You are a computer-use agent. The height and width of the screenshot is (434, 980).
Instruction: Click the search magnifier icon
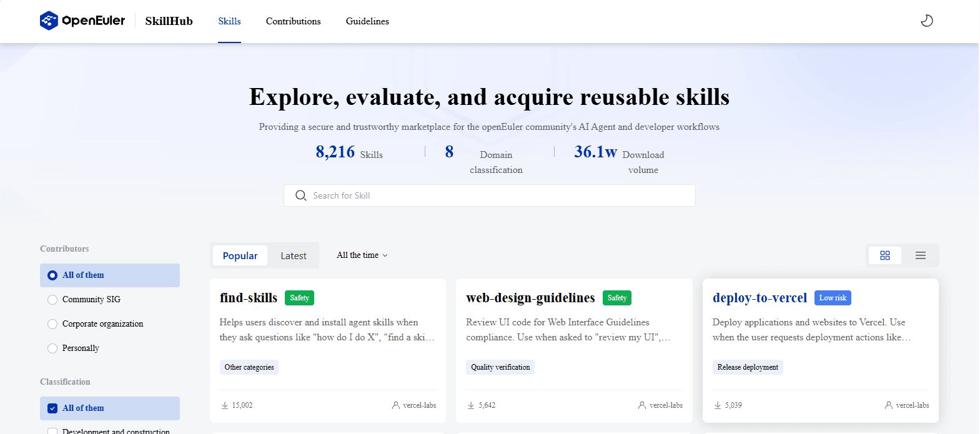coord(301,195)
